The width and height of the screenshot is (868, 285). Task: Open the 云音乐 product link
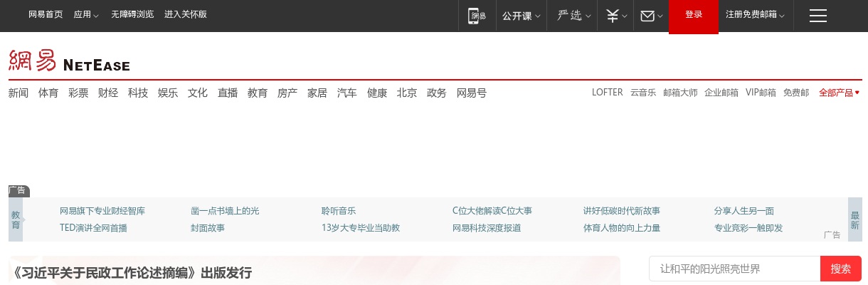(x=643, y=93)
